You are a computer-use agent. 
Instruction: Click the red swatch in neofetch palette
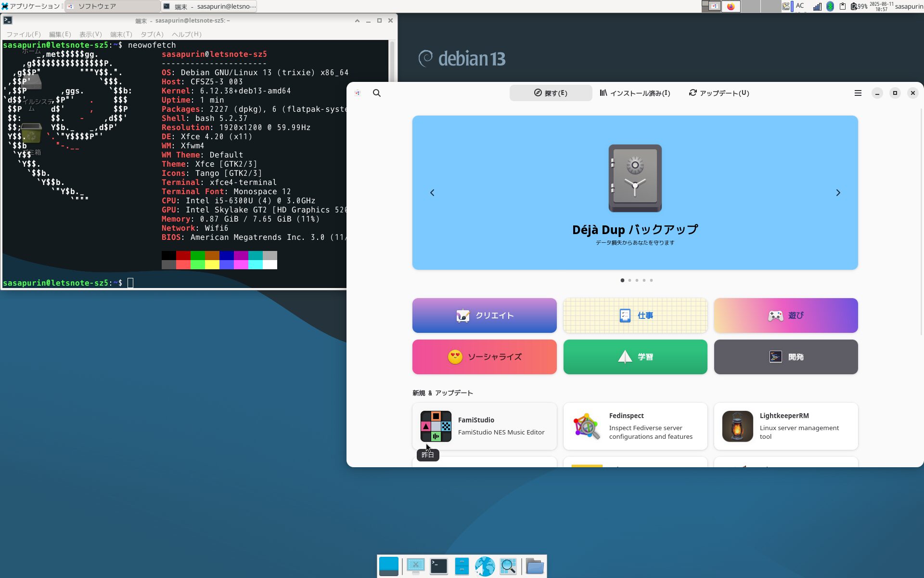tap(183, 255)
